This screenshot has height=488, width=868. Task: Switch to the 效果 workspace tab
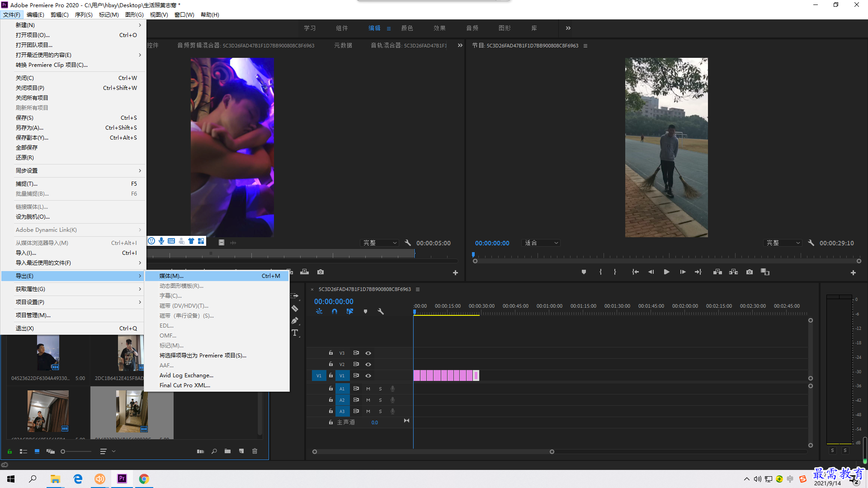[439, 28]
